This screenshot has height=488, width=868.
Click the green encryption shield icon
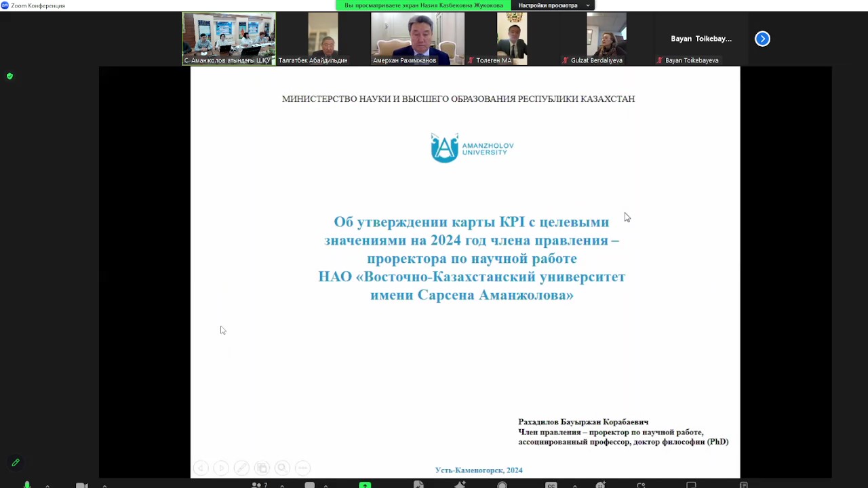point(9,76)
